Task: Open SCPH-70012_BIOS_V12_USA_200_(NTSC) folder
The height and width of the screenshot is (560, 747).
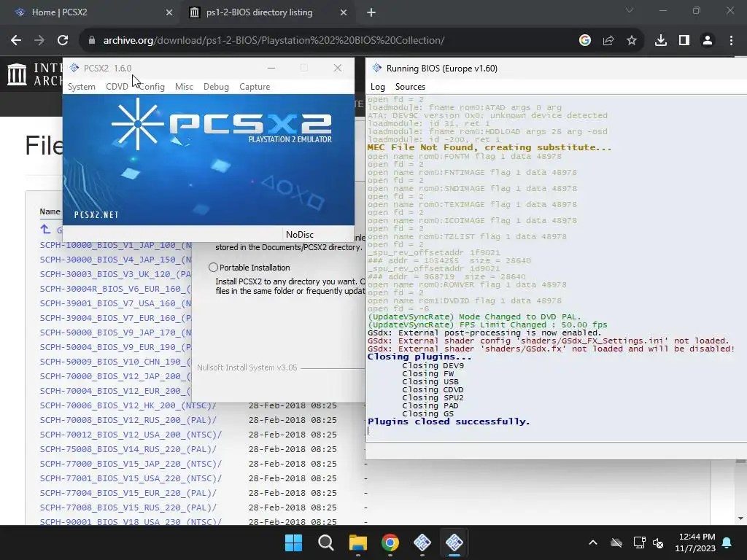Action: pyautogui.click(x=131, y=435)
